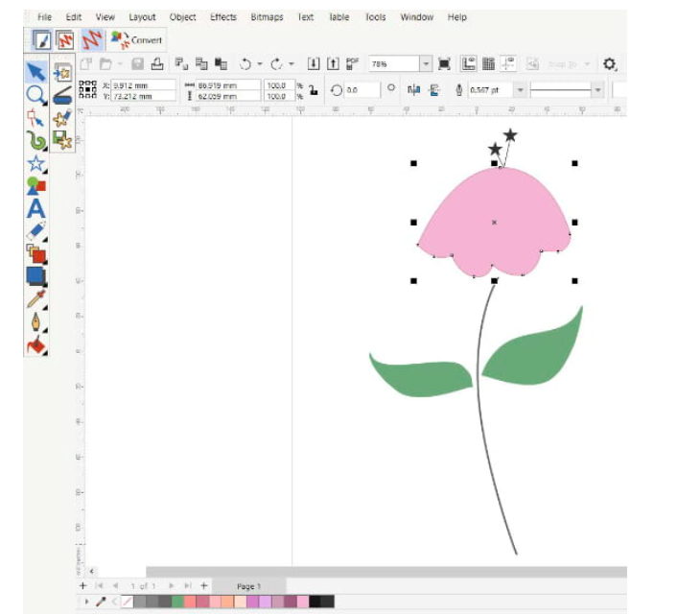Toggle show rulers button in toolbar

click(469, 64)
